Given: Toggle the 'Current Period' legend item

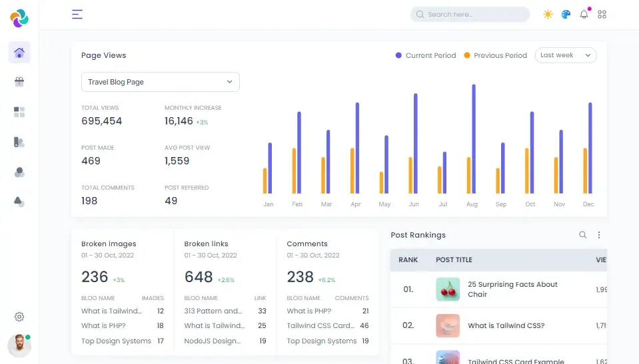Looking at the screenshot, I should pos(426,55).
